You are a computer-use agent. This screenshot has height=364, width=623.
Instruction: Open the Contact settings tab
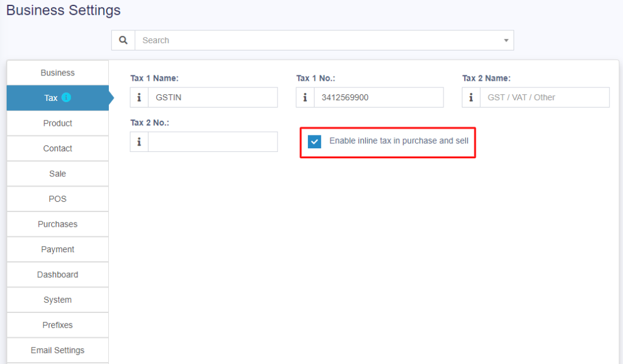pos(58,148)
